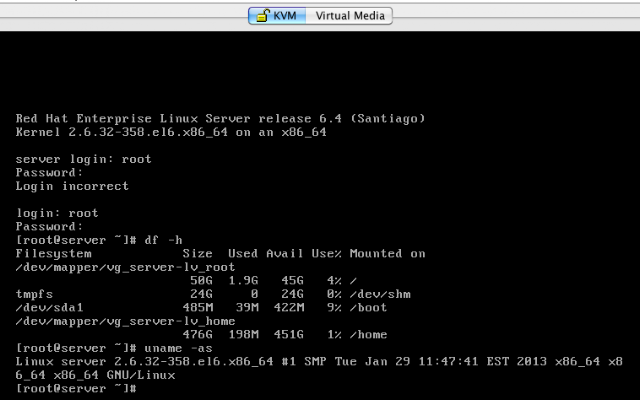The image size is (640, 400).
Task: Click the 'df -h' command text
Action: point(163,240)
